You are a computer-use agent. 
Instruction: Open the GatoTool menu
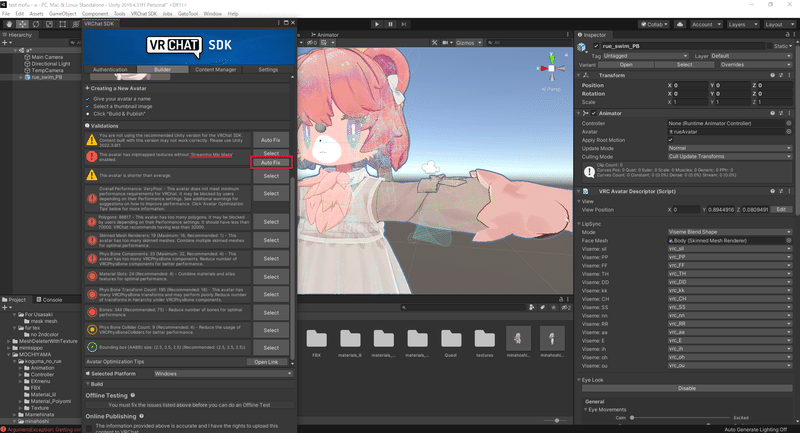(x=188, y=14)
